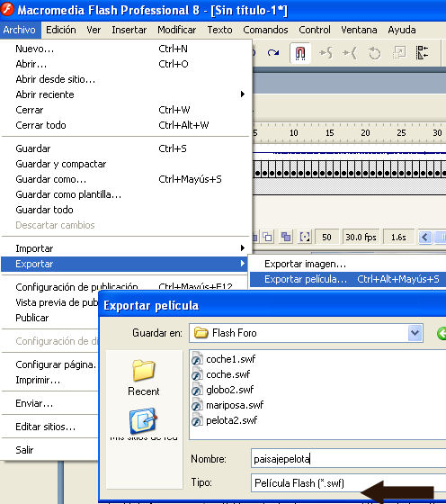Toggle the Onion Skin Outlines timeline icon
This screenshot has height=504, width=446.
click(267, 238)
